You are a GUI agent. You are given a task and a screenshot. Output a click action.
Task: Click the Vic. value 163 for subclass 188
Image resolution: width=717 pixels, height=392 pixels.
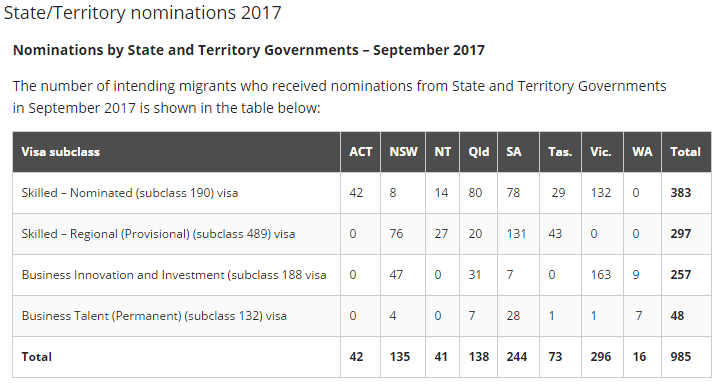coord(600,275)
